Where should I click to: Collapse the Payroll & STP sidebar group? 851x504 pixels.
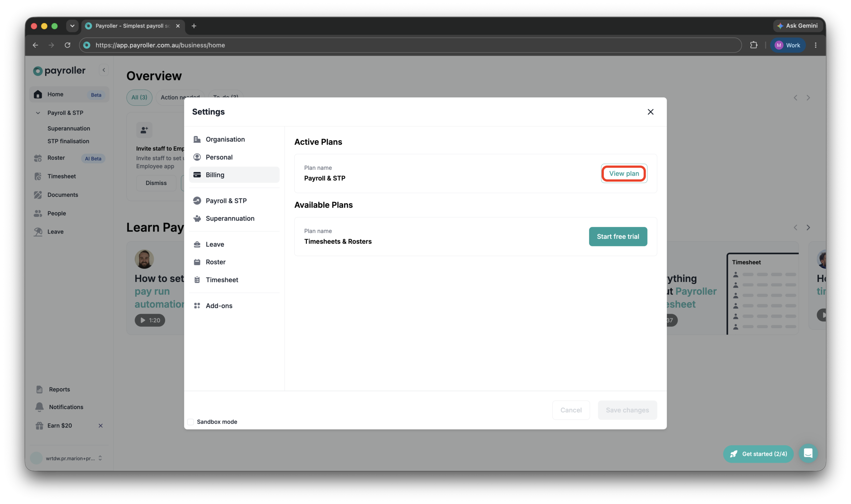38,113
